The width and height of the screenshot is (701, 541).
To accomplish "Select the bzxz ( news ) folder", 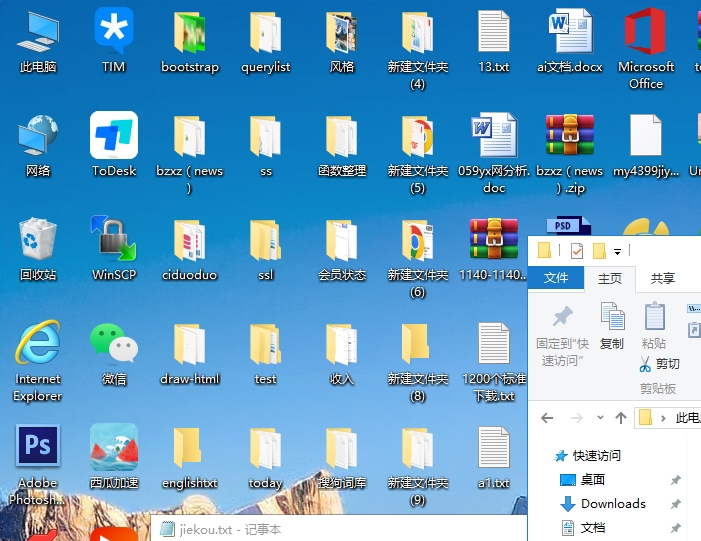I will (x=190, y=155).
